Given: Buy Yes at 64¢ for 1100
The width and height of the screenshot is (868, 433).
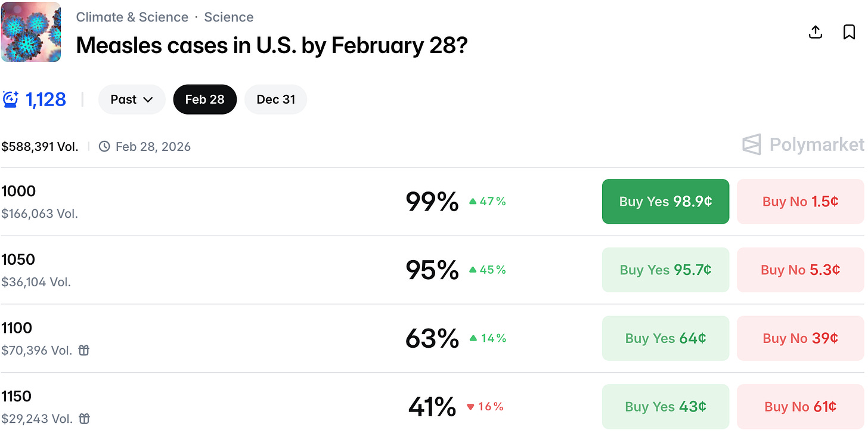Looking at the screenshot, I should [665, 338].
